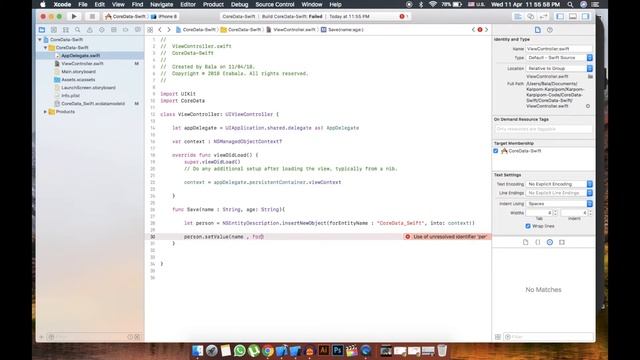Uncheck CoreData-Swift target membership
Viewport: 640px width, 360px height.
click(496, 151)
